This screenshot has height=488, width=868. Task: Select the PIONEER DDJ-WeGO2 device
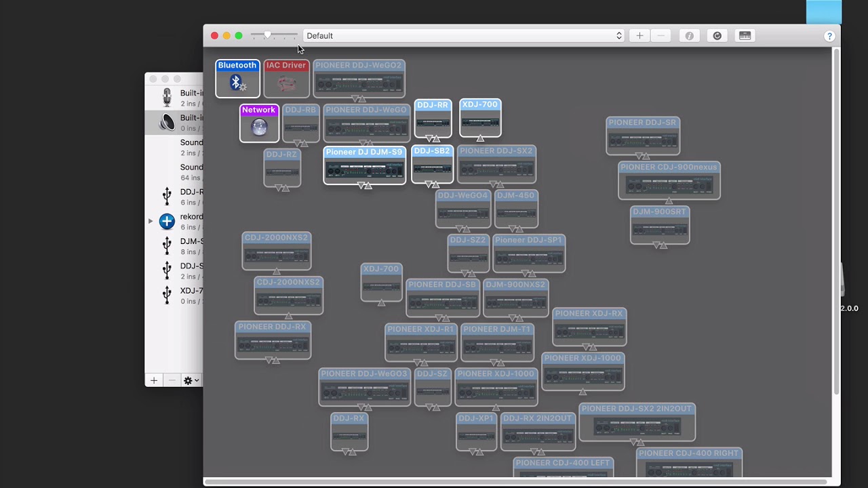359,79
